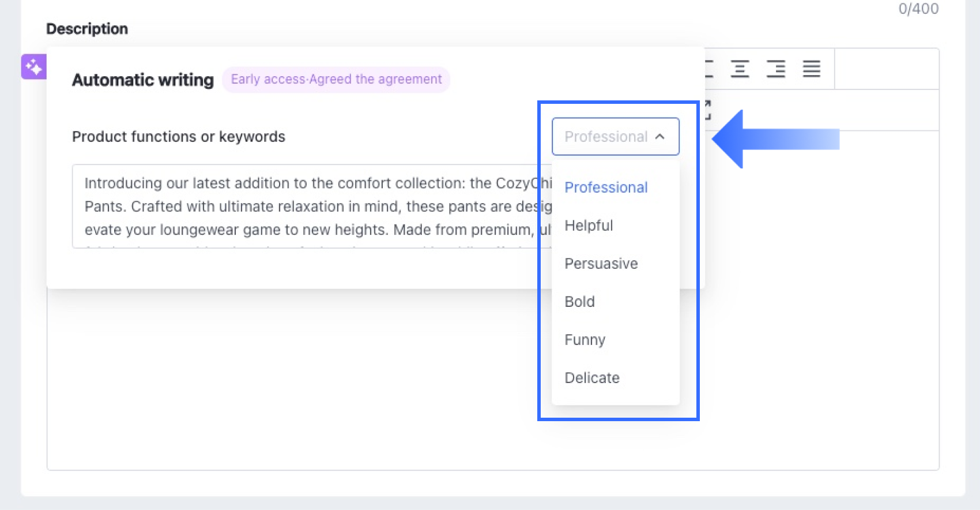980x510 pixels.
Task: Click the Product functions or keywords label
Action: 179,137
